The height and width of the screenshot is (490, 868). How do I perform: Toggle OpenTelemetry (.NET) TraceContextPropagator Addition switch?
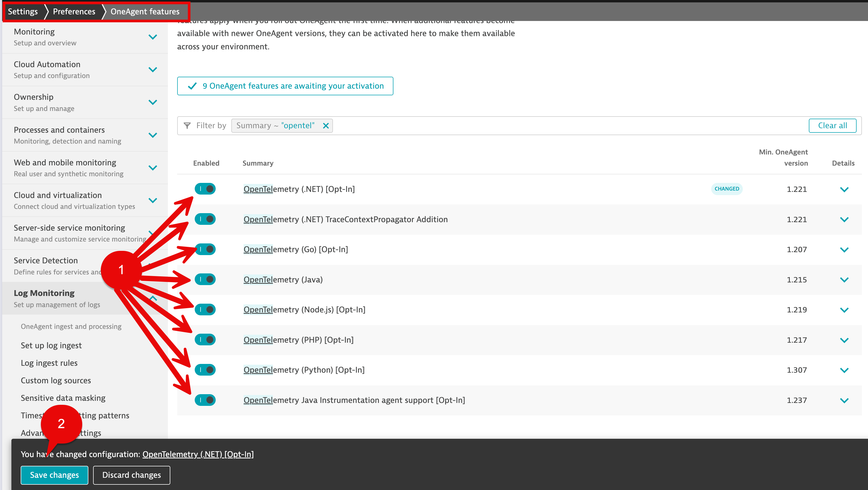(x=205, y=219)
